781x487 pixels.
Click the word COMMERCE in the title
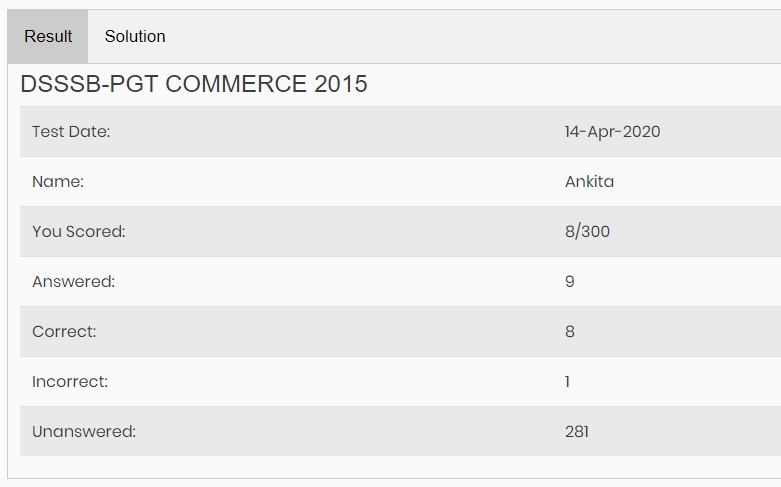click(236, 84)
